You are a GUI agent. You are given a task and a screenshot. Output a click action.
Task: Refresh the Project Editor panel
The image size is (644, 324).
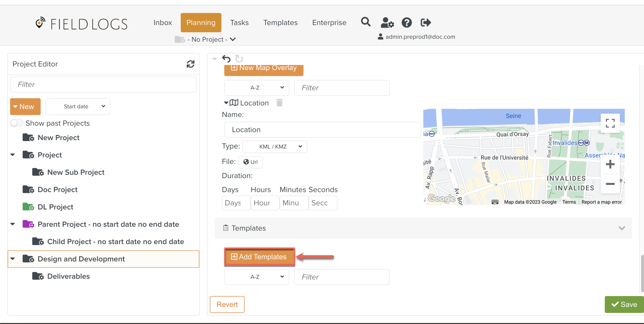(x=190, y=64)
